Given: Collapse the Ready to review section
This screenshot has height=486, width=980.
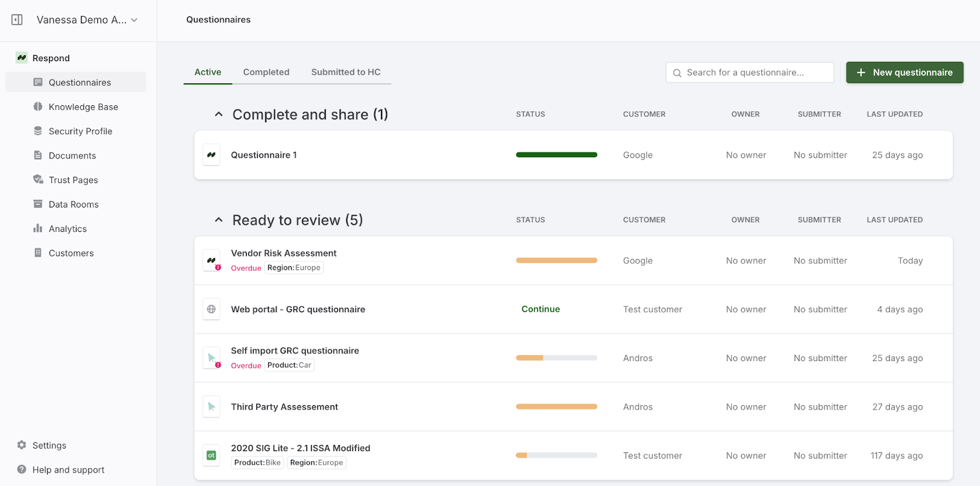Looking at the screenshot, I should 219,220.
